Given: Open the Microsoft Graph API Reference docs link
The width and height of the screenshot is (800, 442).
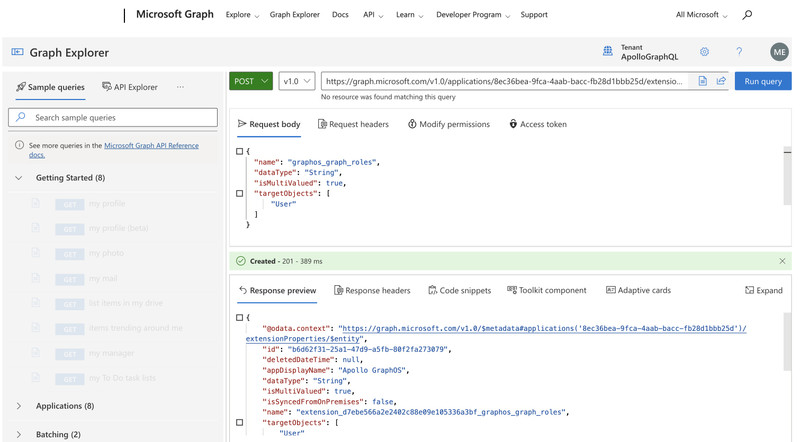Looking at the screenshot, I should pos(151,145).
